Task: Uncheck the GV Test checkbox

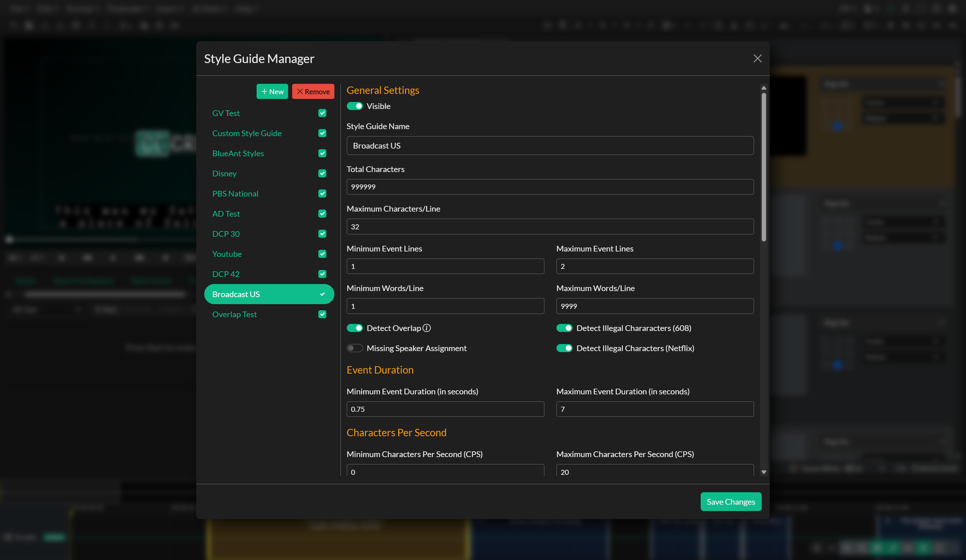Action: pos(322,113)
